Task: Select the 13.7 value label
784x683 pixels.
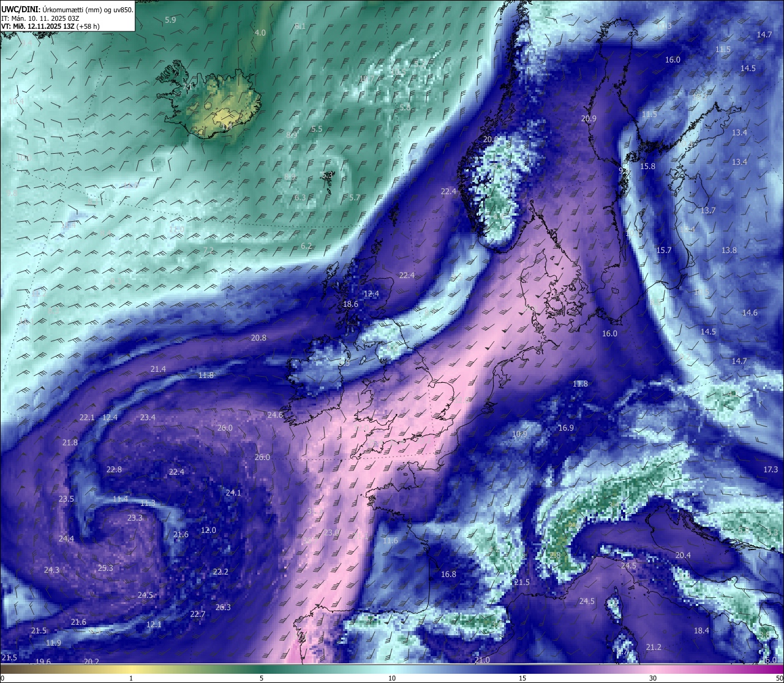Action: (x=708, y=211)
